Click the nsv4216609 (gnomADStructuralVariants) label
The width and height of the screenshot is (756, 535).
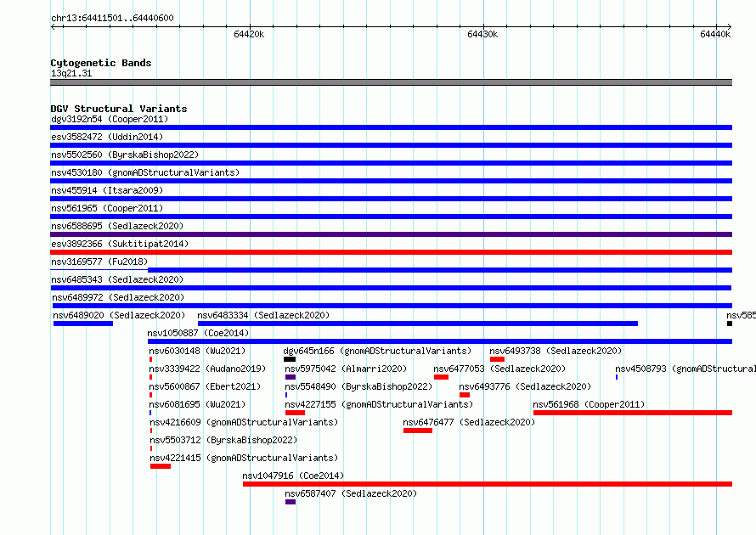[x=244, y=422]
